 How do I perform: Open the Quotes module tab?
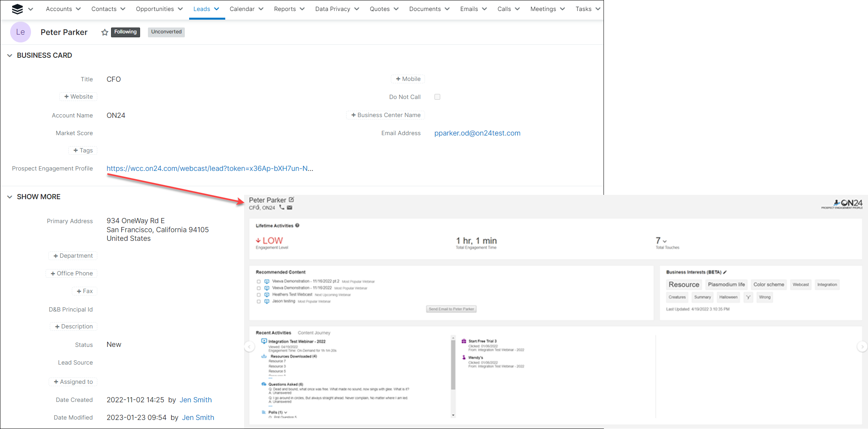pos(379,9)
